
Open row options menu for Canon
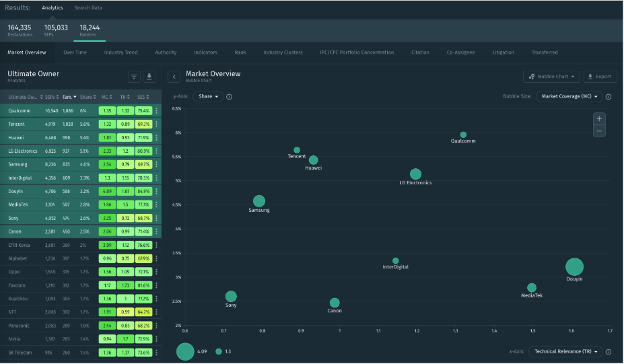[x=156, y=231]
